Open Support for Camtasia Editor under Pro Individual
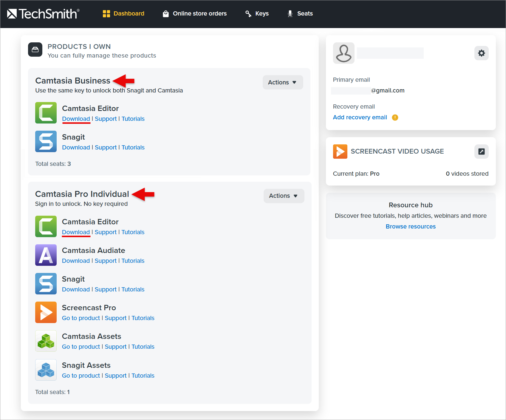The image size is (506, 420). 106,232
